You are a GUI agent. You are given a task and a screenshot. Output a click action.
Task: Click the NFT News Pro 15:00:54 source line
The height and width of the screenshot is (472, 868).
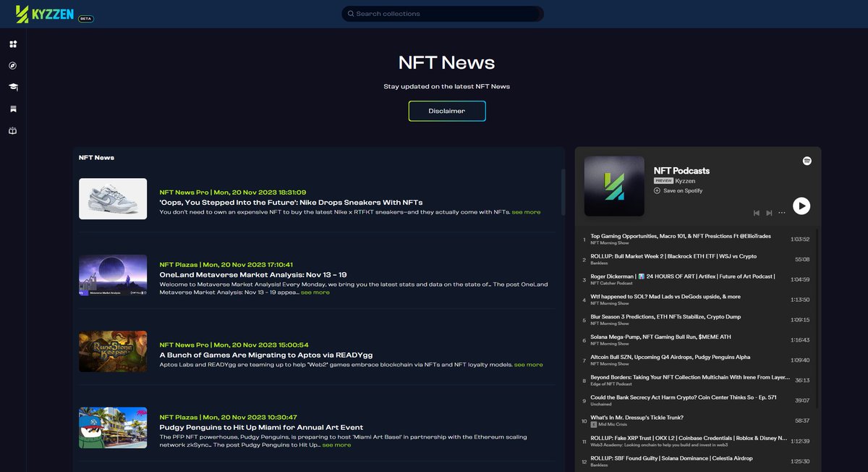tap(234, 345)
